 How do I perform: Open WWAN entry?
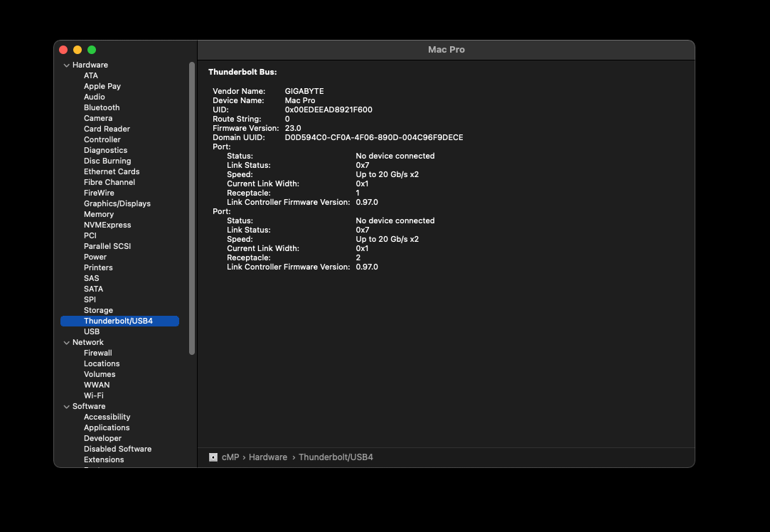97,385
